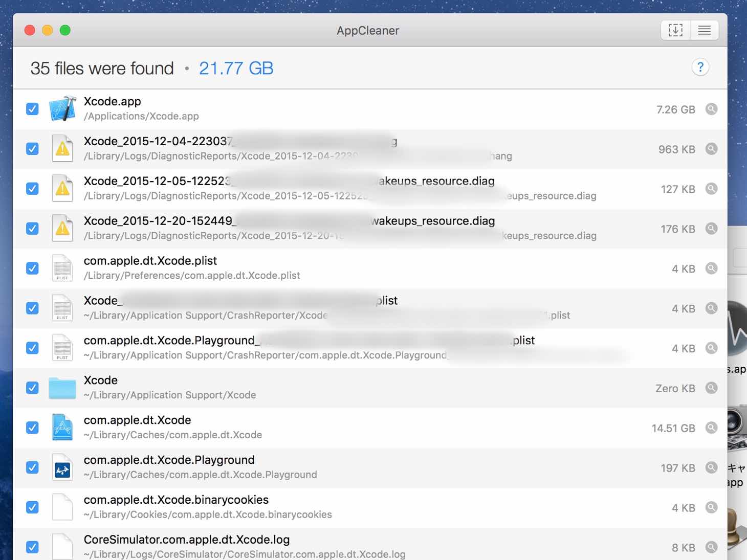Click the '35 files were found' text

(x=102, y=68)
